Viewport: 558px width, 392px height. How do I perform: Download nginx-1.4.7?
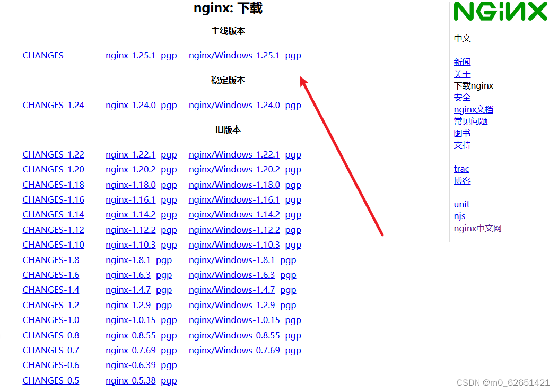pyautogui.click(x=128, y=290)
